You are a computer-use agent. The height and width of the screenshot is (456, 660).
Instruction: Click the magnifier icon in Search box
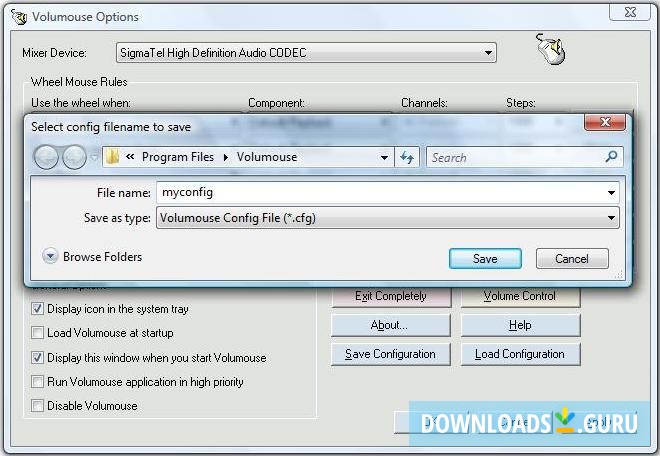611,157
